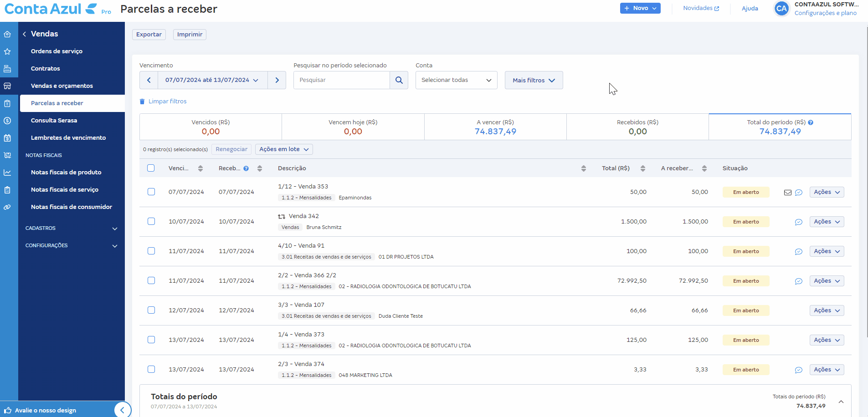Screen dimensions: 868x417
Task: Open the cash register icon in rail
Action: click(x=7, y=69)
